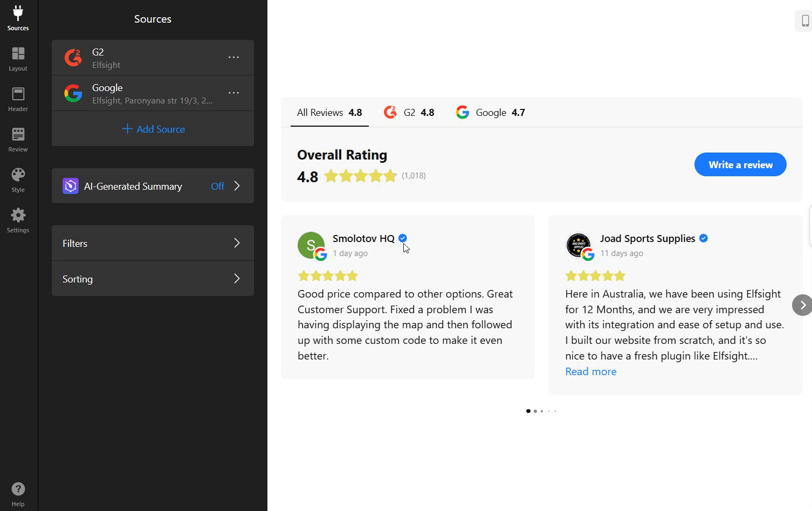Advance carousel with next arrow
The height and width of the screenshot is (511, 812).
point(802,305)
